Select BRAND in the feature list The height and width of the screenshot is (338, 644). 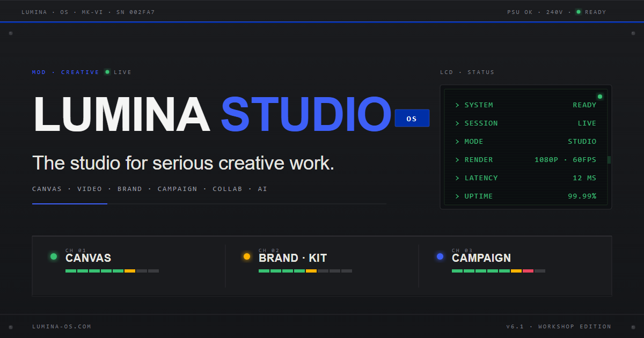(x=130, y=189)
